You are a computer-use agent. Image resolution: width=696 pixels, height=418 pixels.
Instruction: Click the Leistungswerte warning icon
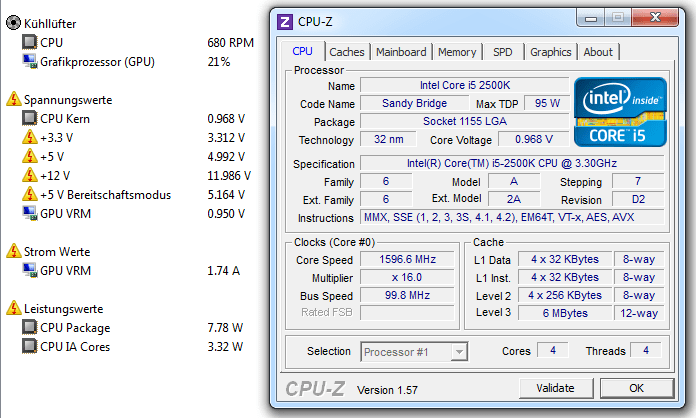[x=12, y=309]
